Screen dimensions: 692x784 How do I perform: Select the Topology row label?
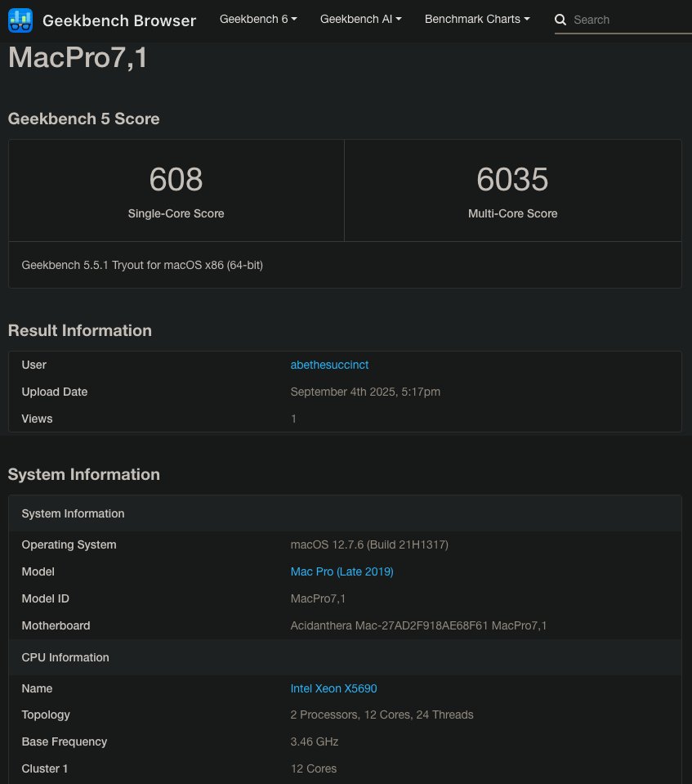[x=46, y=715]
